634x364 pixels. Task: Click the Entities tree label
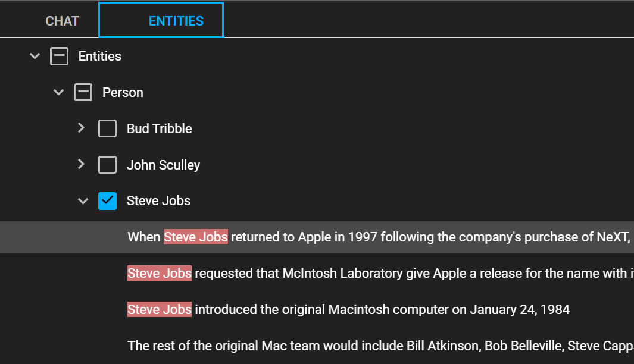(x=100, y=56)
